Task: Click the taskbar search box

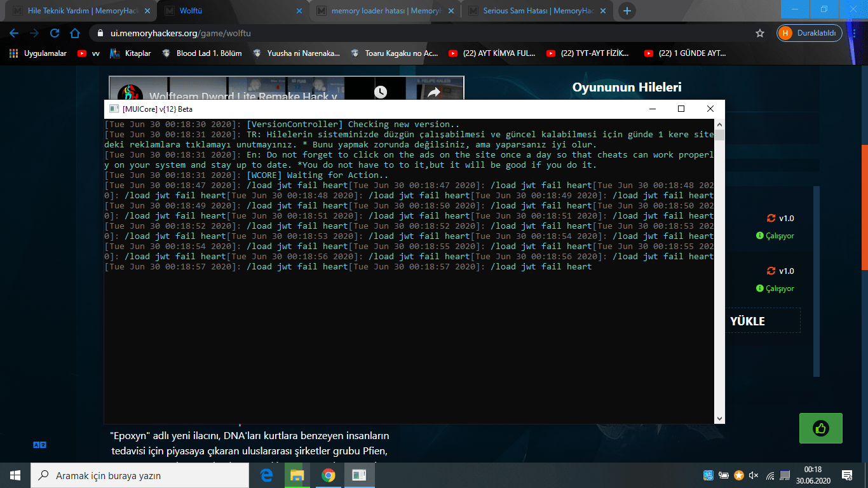Action: tap(140, 475)
